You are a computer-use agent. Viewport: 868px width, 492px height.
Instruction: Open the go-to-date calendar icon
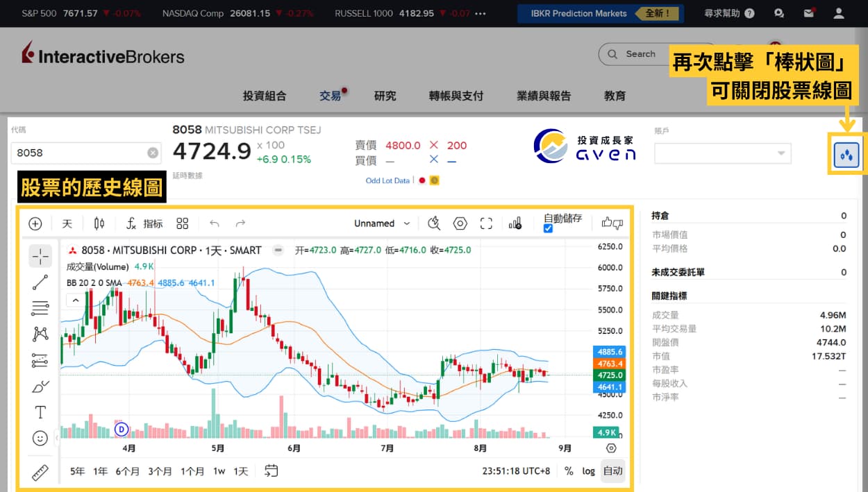pyautogui.click(x=272, y=470)
